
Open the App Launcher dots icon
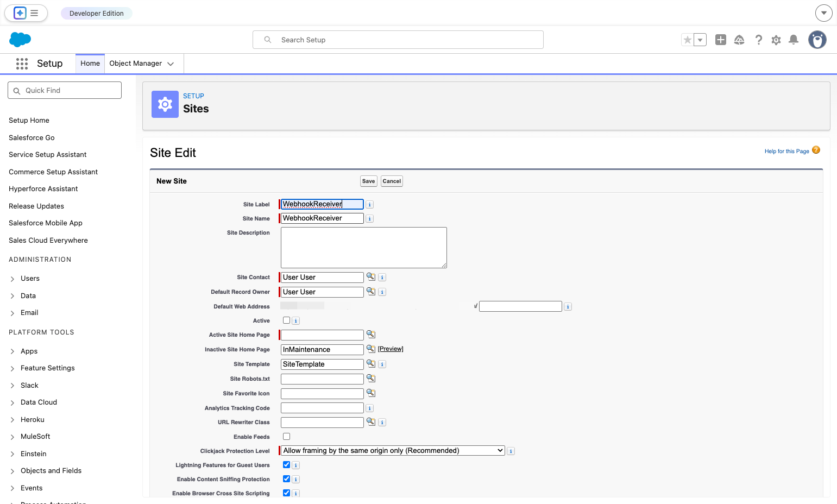[x=22, y=64]
